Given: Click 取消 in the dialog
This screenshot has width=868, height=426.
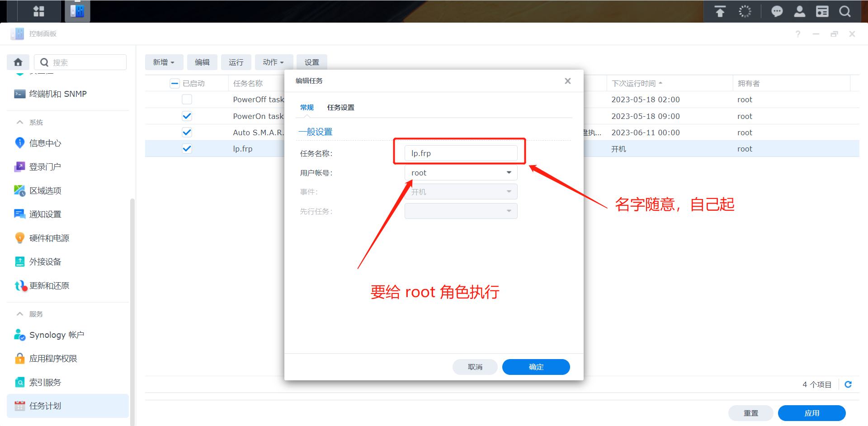Looking at the screenshot, I should point(475,367).
